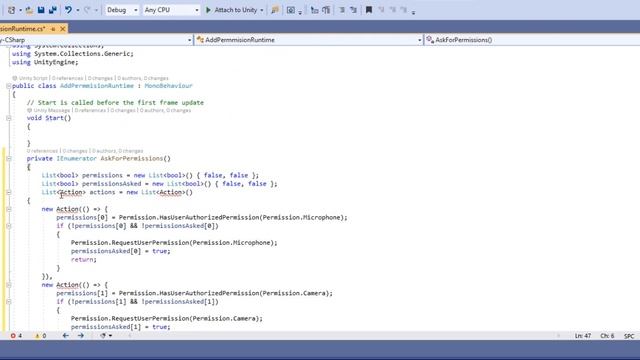This screenshot has width=640, height=360.
Task: Click 'using UnityEngine;' line
Action: [45, 62]
